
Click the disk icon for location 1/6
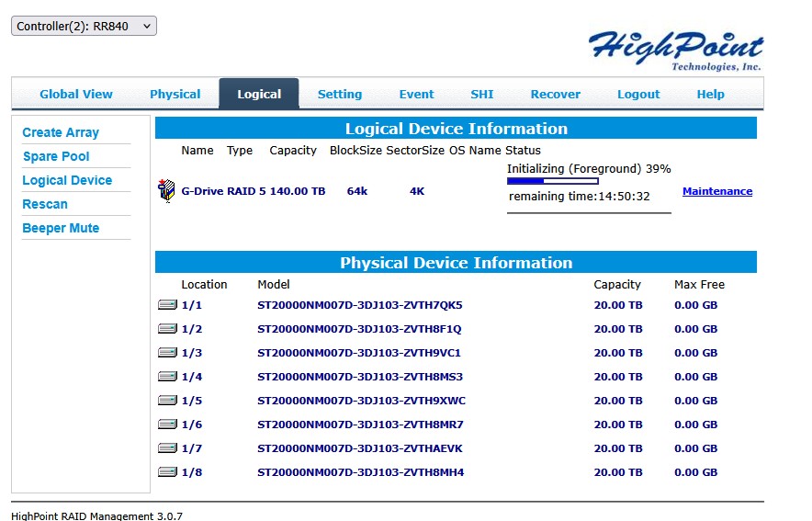pos(167,424)
